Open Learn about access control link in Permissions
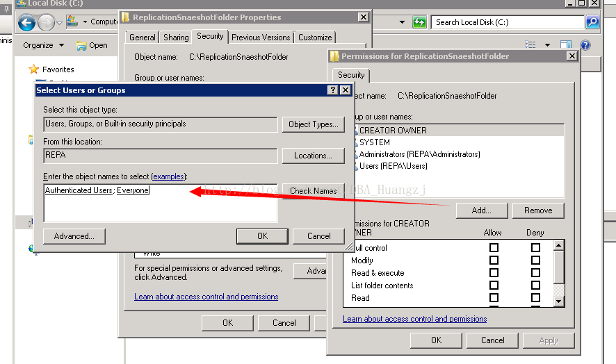This screenshot has width=616, height=364. pos(415,319)
